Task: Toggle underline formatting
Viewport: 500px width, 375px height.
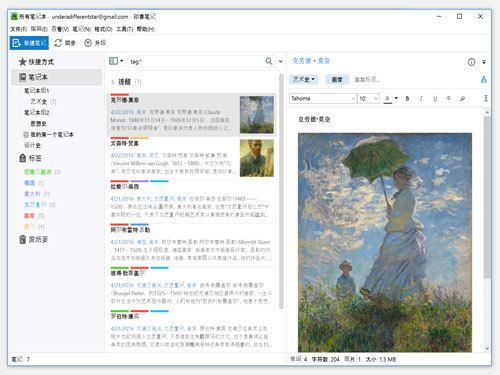Action: point(435,98)
